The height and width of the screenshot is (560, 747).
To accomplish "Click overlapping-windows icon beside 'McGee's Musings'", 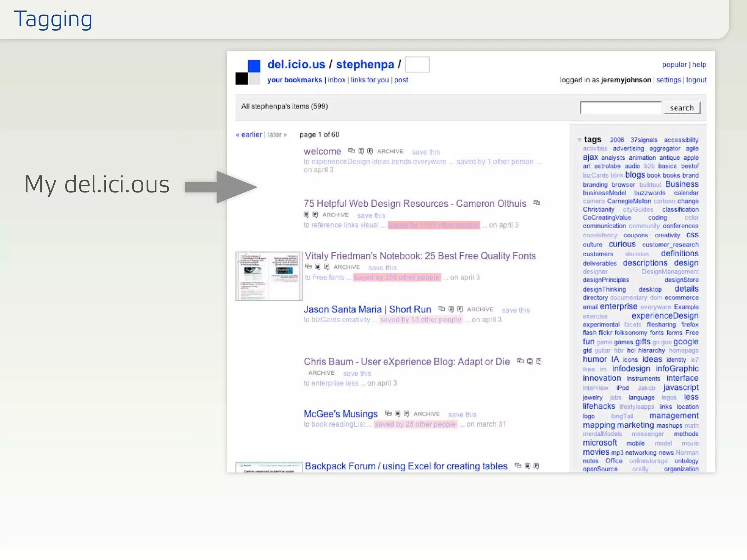I will (x=388, y=413).
